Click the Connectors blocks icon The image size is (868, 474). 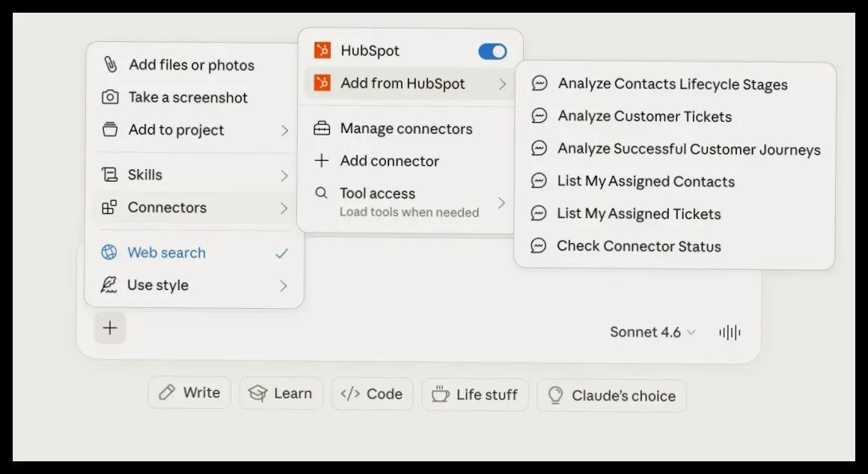point(109,207)
